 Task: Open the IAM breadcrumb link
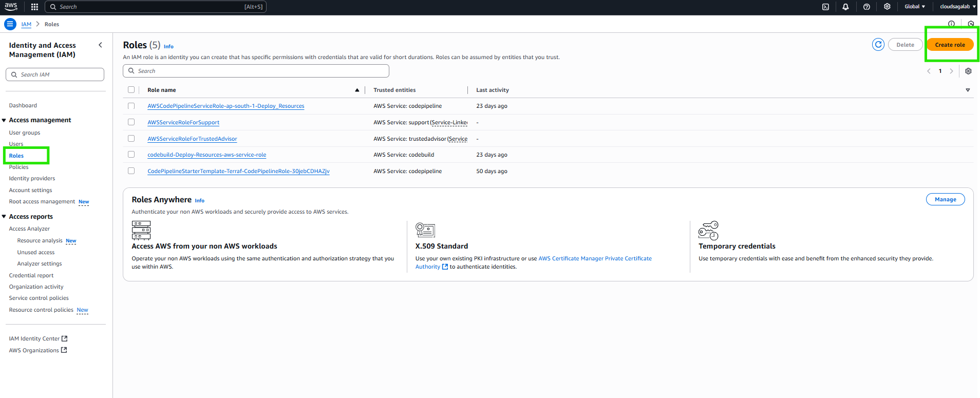tap(26, 24)
